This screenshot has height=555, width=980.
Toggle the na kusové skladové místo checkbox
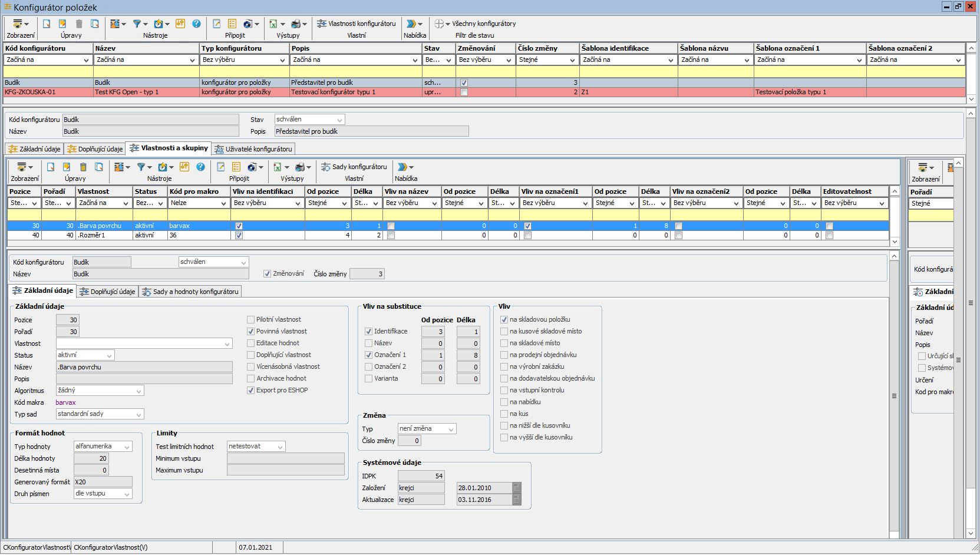coord(504,331)
